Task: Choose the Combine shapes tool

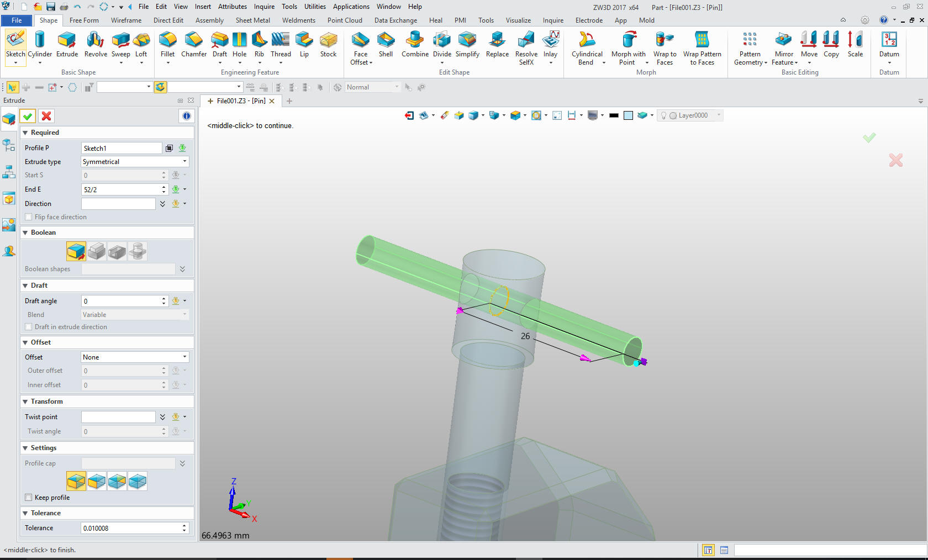Action: tap(415, 44)
